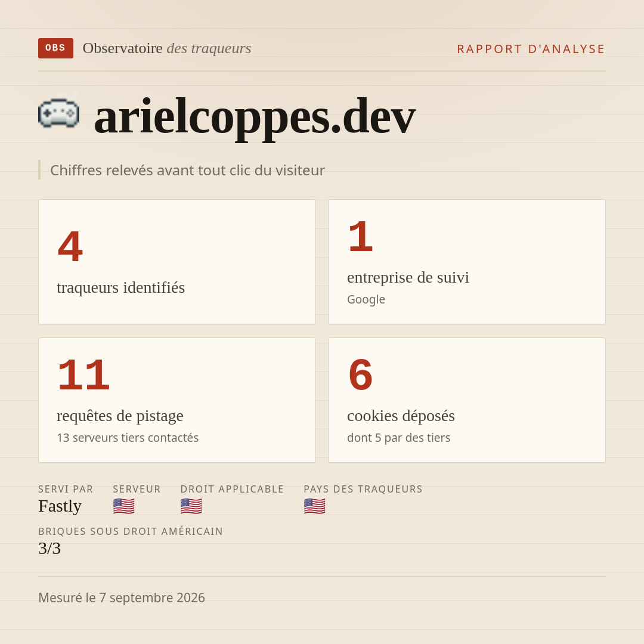Viewport: 644px width, 644px height.
Task: Click the "entreprise de suivi" label
Action: click(408, 277)
